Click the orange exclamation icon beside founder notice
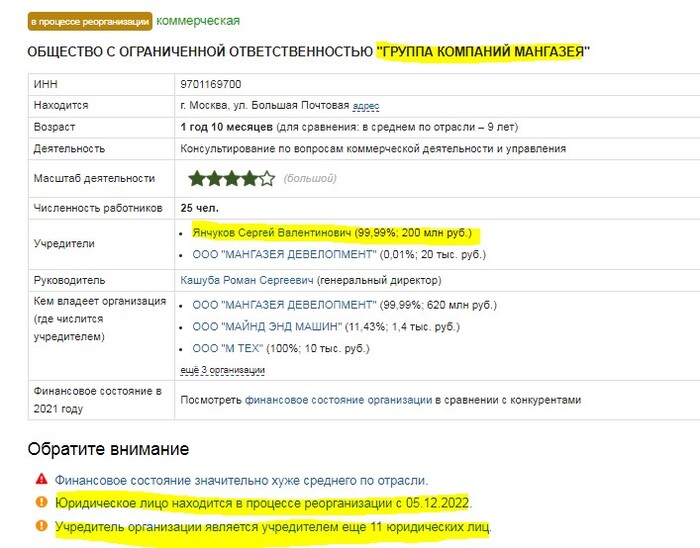Viewport: 700px width, 548px height. point(42,525)
